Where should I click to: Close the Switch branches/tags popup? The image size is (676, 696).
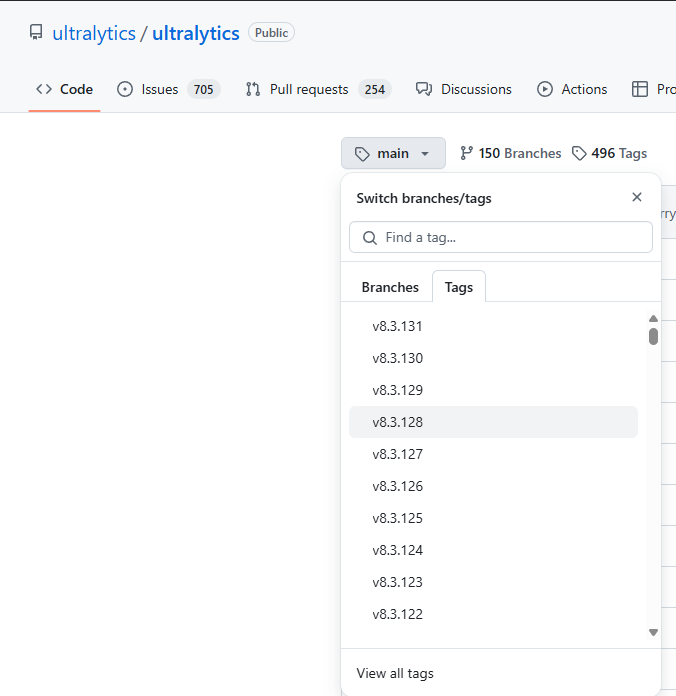[637, 197]
